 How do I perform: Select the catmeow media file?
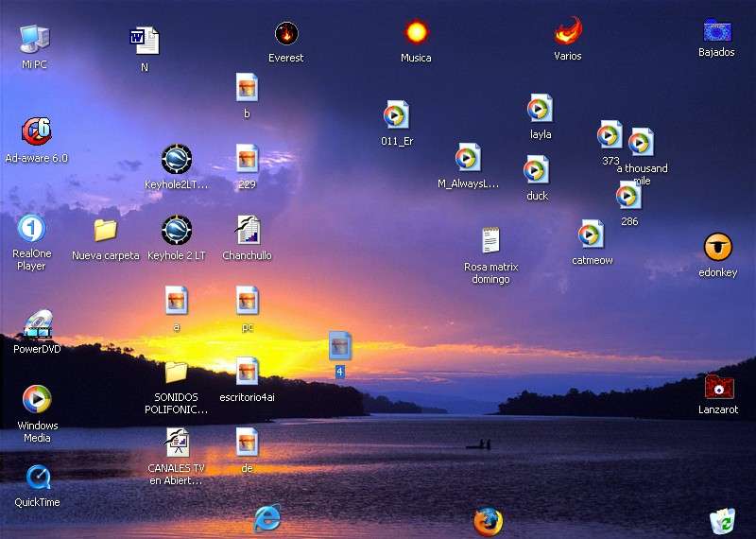[x=592, y=235]
